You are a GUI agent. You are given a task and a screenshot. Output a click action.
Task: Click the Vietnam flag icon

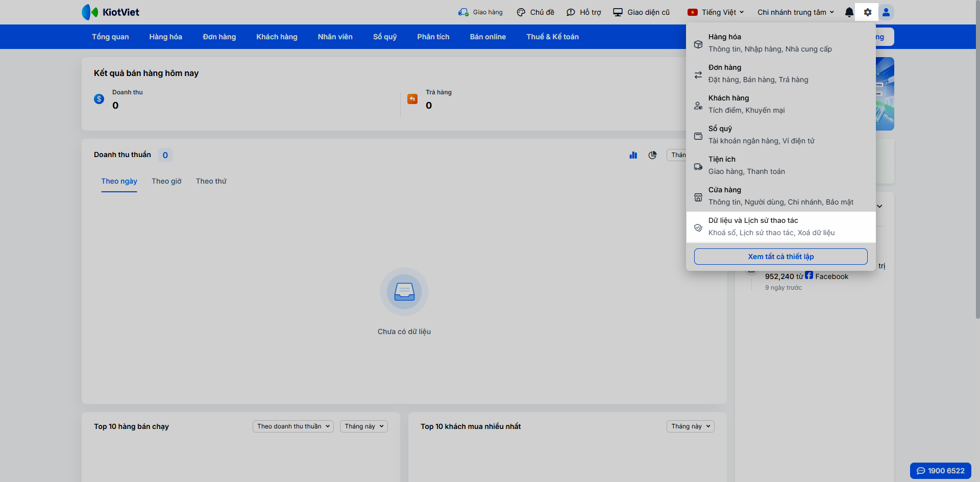(x=693, y=12)
